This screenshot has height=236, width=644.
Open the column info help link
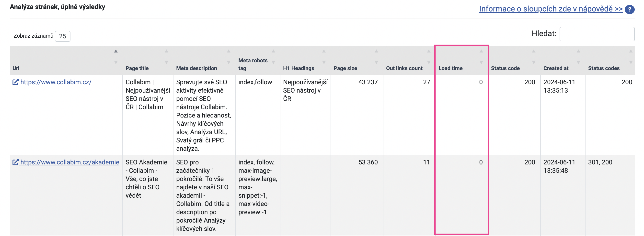[x=551, y=9]
